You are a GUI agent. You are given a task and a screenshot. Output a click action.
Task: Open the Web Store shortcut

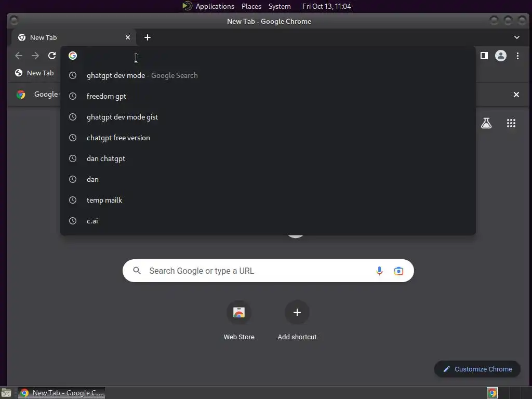[239, 321]
